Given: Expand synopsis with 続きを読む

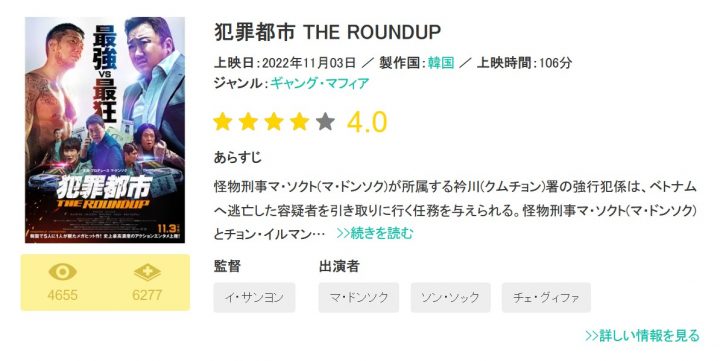Looking at the screenshot, I should point(375,233).
